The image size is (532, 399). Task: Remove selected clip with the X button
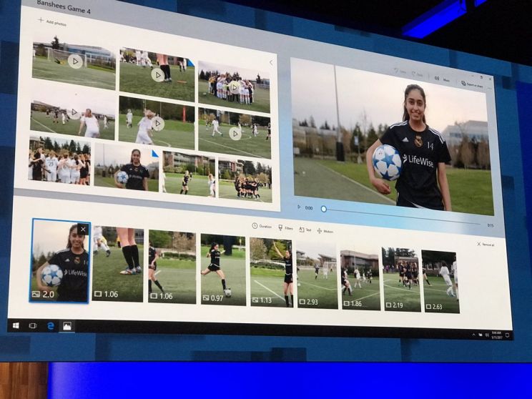click(83, 230)
